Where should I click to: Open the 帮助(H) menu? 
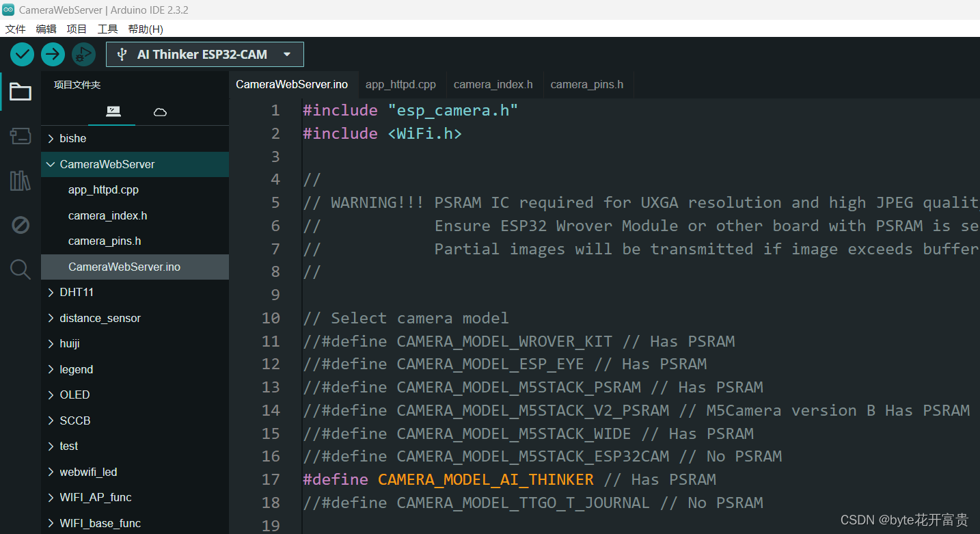click(x=146, y=29)
